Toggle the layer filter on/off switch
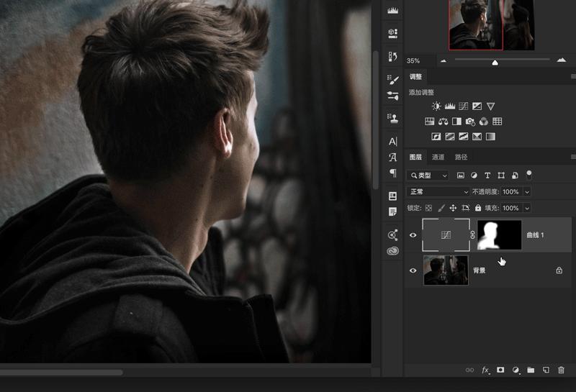This screenshot has height=392, width=576. [x=529, y=174]
